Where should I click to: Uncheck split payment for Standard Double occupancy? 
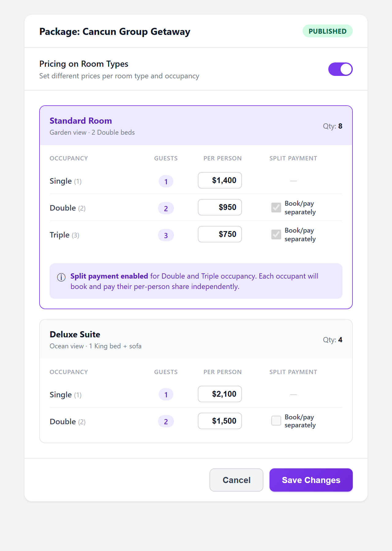[276, 208]
